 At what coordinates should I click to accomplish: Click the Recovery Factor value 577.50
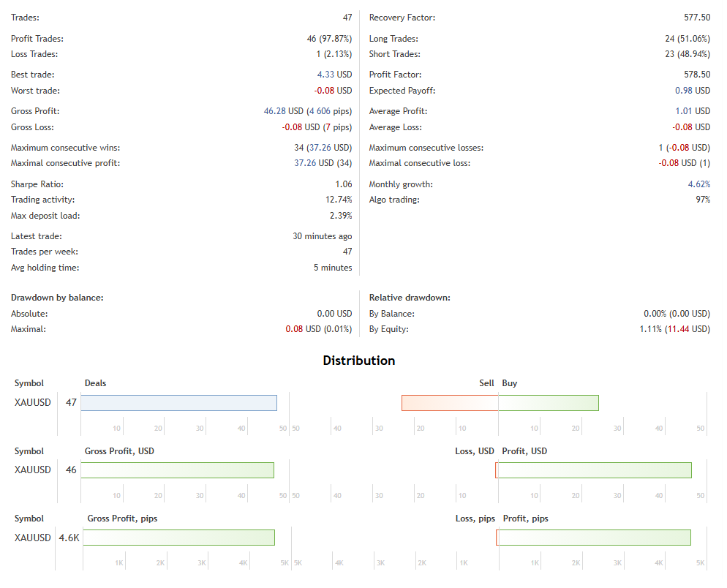point(696,18)
